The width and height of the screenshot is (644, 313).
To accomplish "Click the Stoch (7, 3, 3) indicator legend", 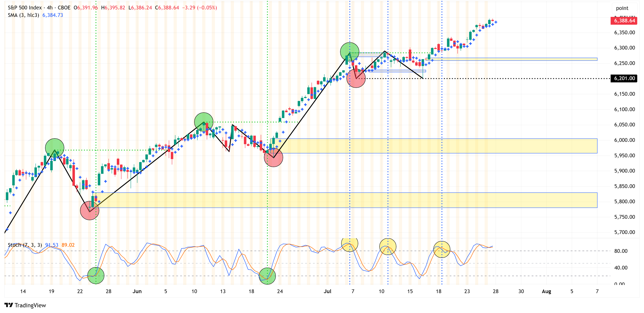I will 25,245.
